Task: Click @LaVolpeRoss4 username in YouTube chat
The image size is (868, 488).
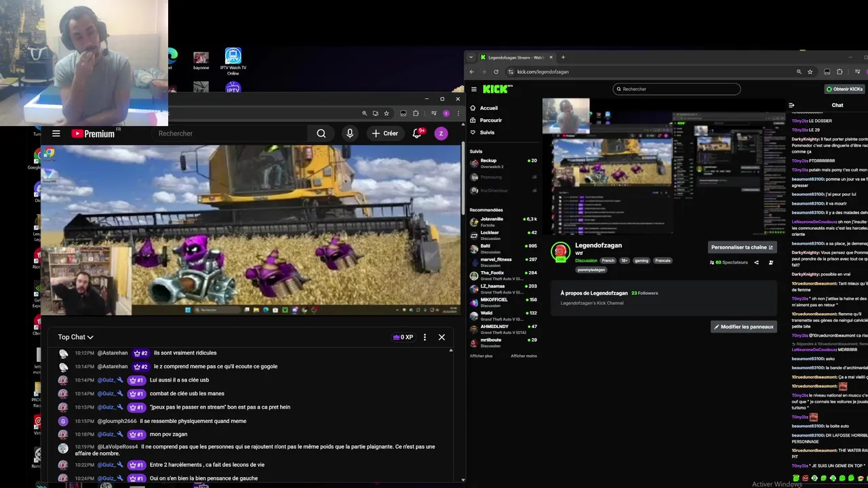Action: pos(117,447)
